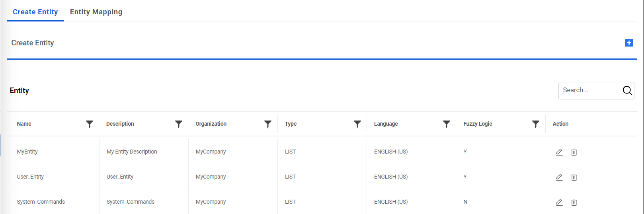Image resolution: width=644 pixels, height=214 pixels.
Task: Click into the Search field
Action: (x=590, y=90)
